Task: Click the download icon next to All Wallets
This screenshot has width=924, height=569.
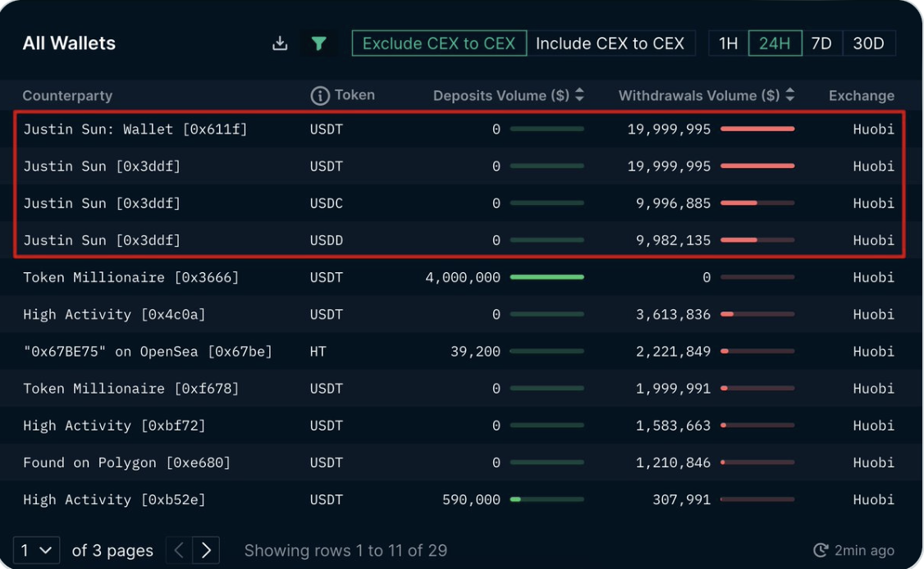Action: tap(280, 43)
